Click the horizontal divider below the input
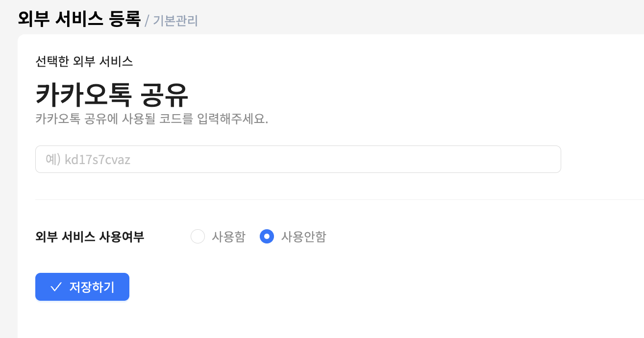This screenshot has height=338, width=644. point(338,199)
